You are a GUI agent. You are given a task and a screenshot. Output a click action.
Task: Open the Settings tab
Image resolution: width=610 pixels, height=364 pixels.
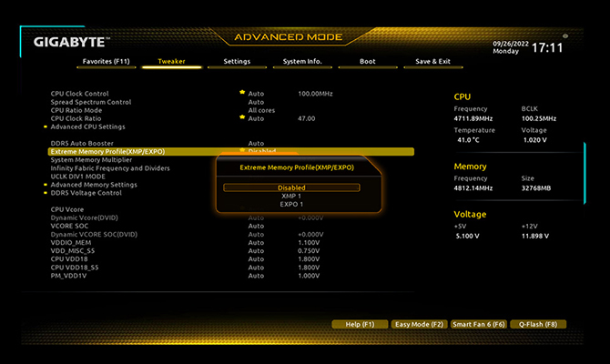(x=237, y=62)
